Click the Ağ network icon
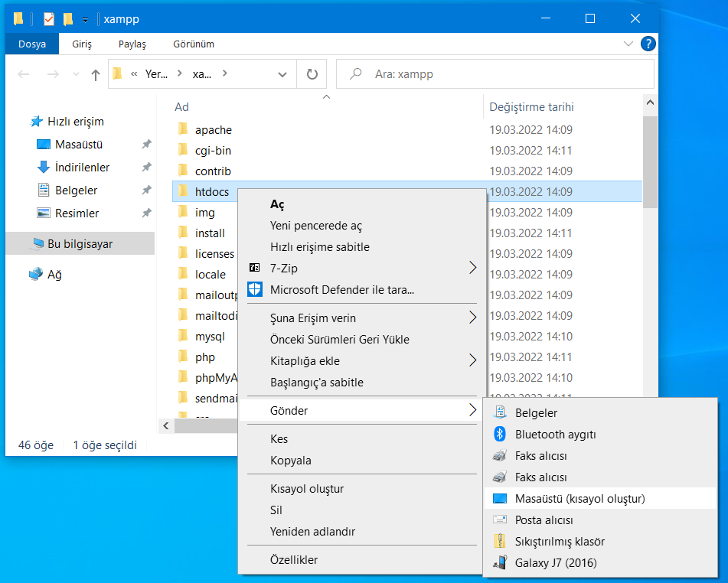This screenshot has width=728, height=583. pyautogui.click(x=36, y=275)
